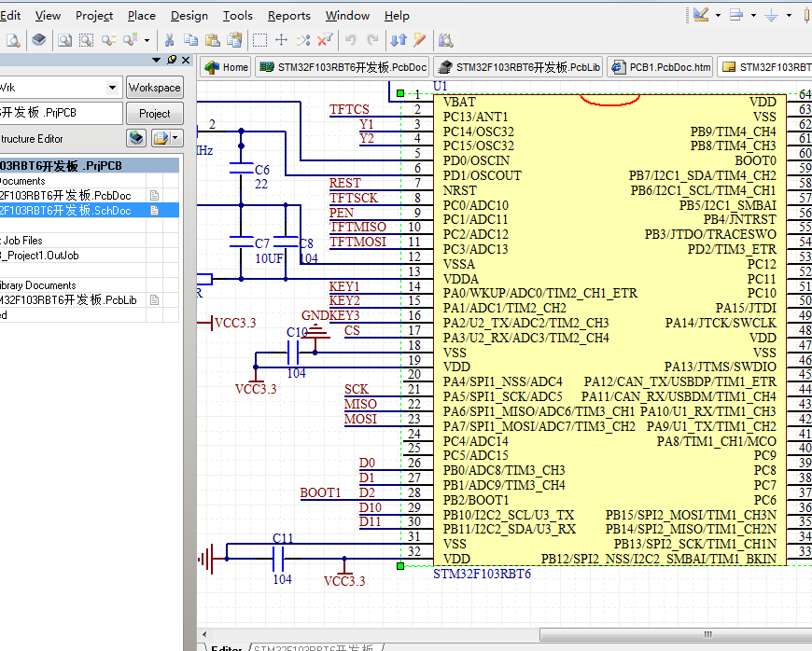Switch to the Home tab
812x651 pixels.
click(x=226, y=67)
